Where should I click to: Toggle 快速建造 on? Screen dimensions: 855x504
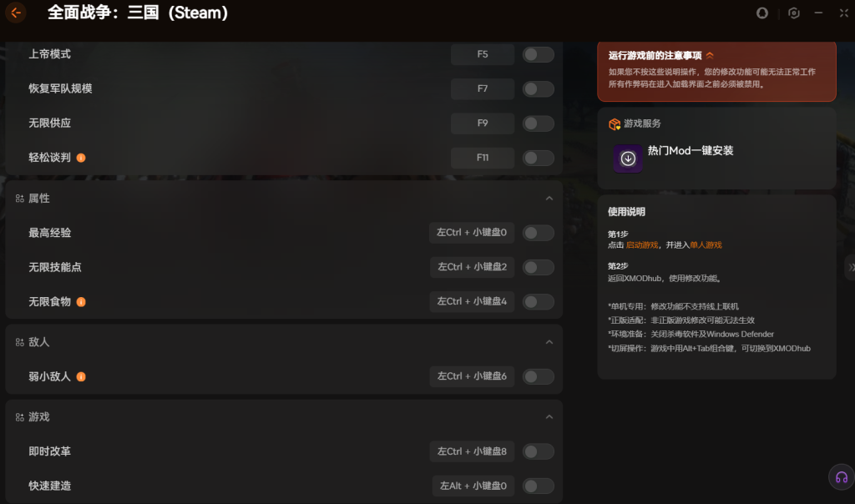pos(538,486)
